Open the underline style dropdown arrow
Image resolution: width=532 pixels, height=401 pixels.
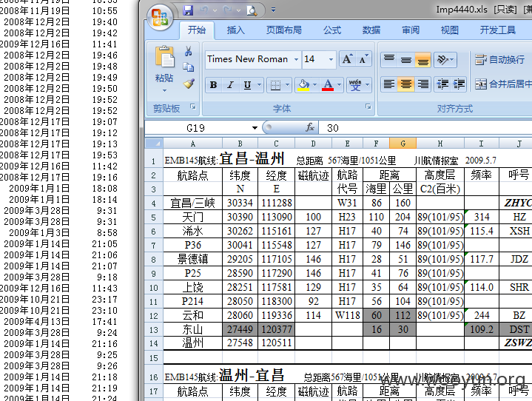(260, 85)
